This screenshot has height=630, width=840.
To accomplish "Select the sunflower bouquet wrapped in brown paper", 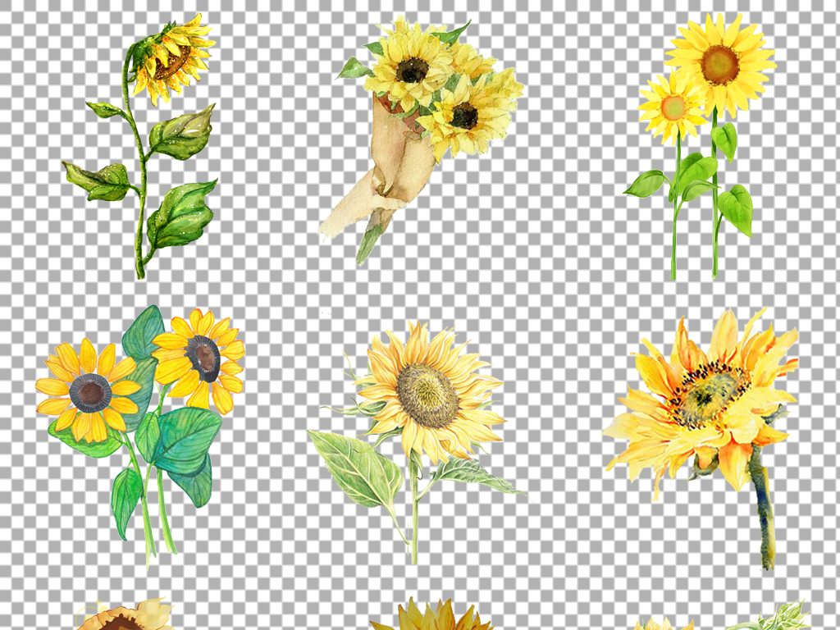I will [x=421, y=140].
